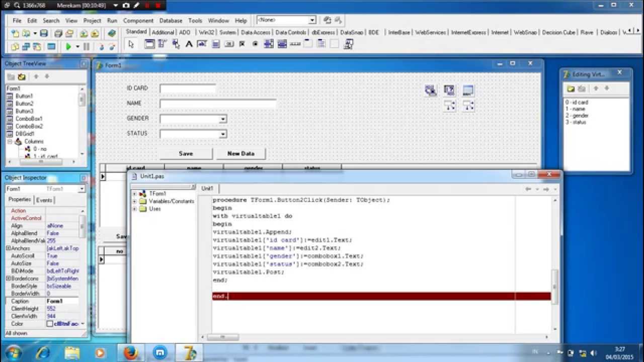
Task: Select the PopupMenu palette component
Action: (176, 44)
